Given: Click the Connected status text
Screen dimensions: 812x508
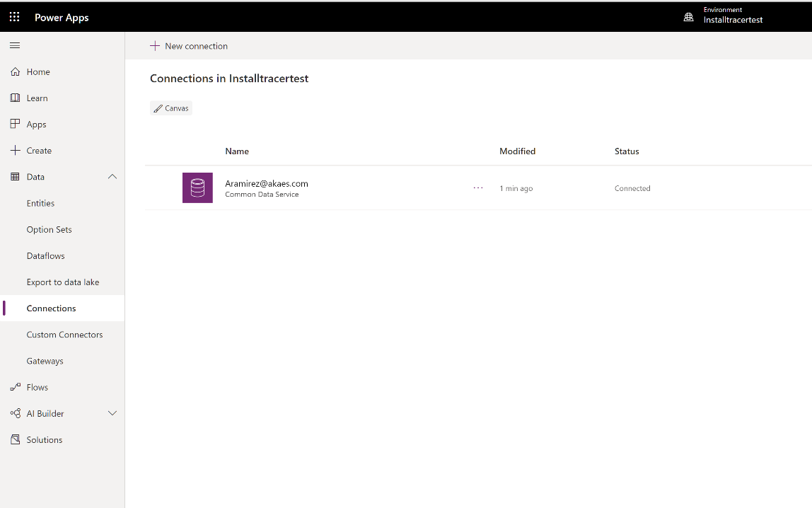Looking at the screenshot, I should point(632,188).
